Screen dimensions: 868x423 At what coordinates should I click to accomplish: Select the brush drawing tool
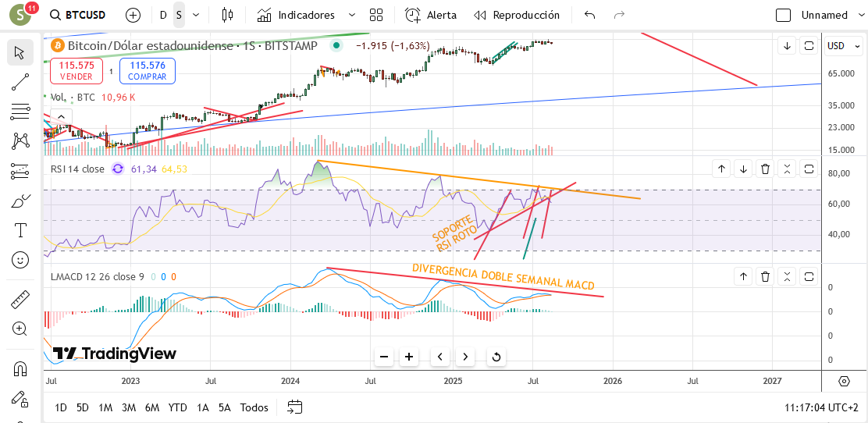pos(20,201)
